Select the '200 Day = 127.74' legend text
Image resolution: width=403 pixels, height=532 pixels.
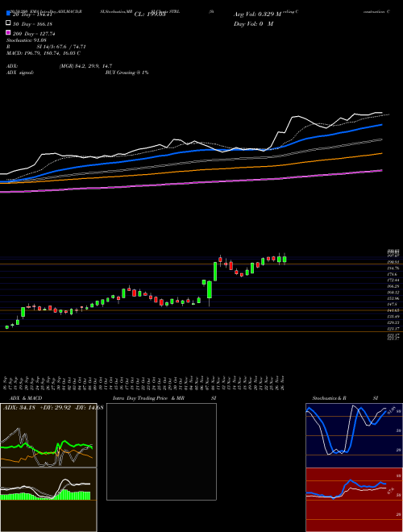coord(34,34)
